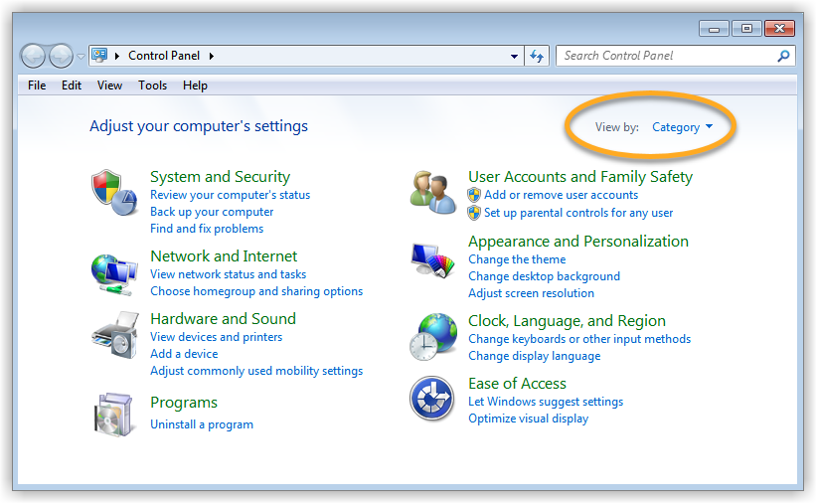Click the Back navigation arrow button
This screenshot has width=817, height=504.
point(34,57)
